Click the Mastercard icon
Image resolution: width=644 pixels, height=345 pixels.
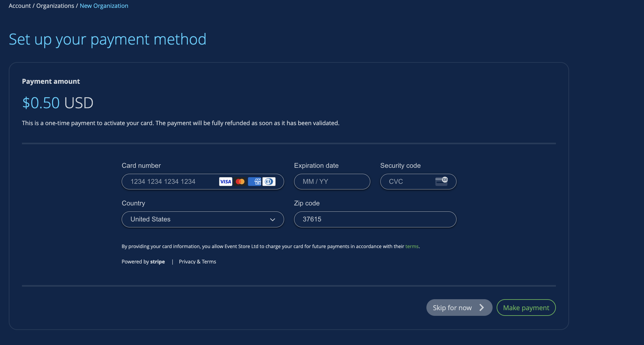[240, 181]
